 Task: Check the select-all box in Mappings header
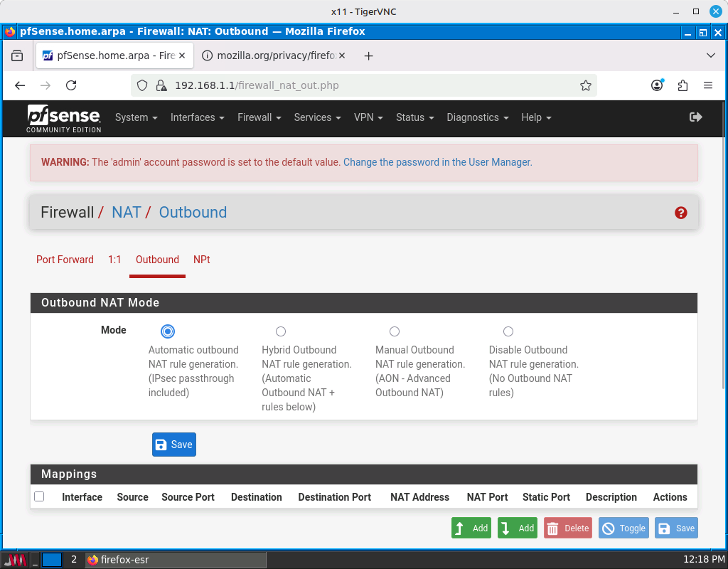[x=39, y=496]
